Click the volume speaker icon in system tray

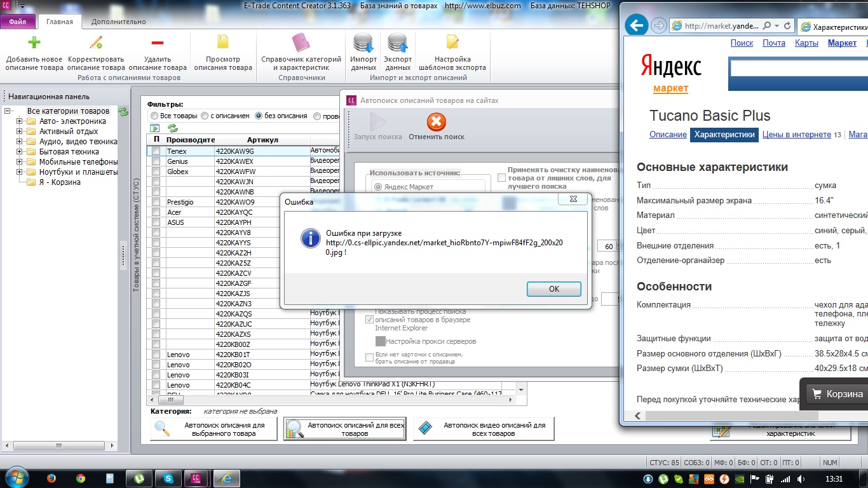(x=801, y=479)
